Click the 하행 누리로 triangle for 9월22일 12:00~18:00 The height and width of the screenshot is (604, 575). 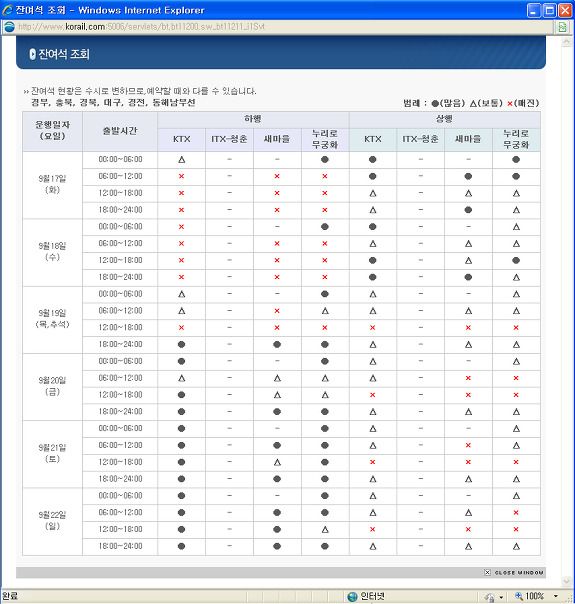tap(325, 529)
